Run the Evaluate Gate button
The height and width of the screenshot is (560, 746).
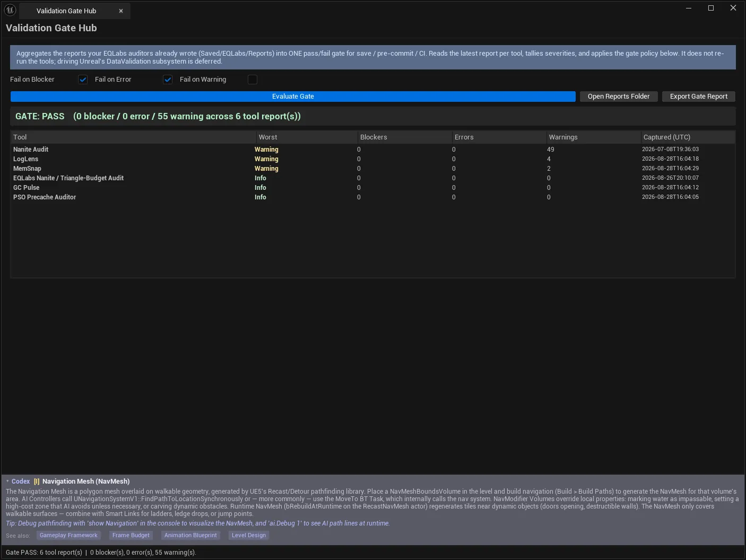click(x=293, y=97)
